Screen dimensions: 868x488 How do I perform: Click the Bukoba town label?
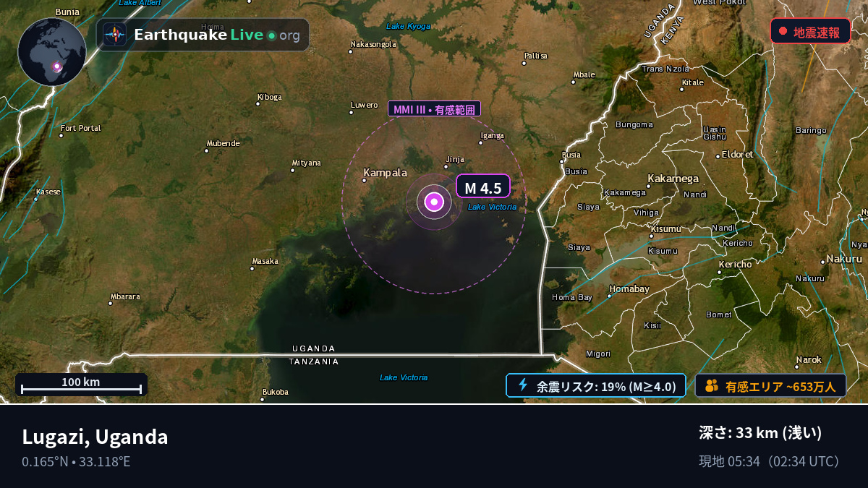pyautogui.click(x=276, y=392)
